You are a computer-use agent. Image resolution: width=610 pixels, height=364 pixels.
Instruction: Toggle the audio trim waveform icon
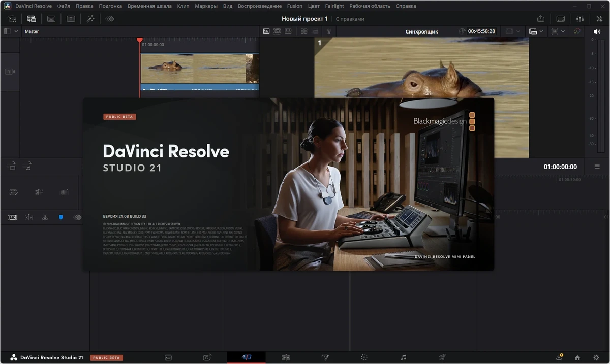64,192
